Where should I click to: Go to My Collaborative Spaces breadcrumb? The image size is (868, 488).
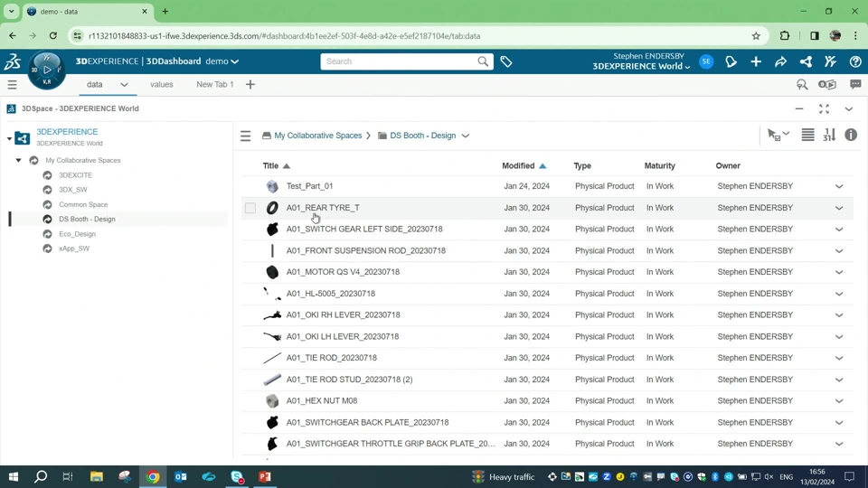[317, 136]
